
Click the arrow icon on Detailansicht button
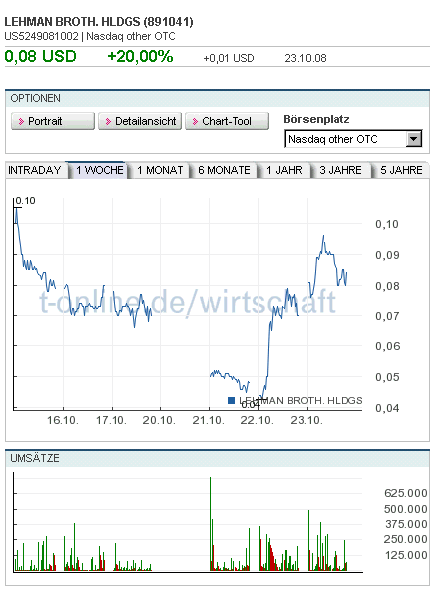pyautogui.click(x=108, y=122)
